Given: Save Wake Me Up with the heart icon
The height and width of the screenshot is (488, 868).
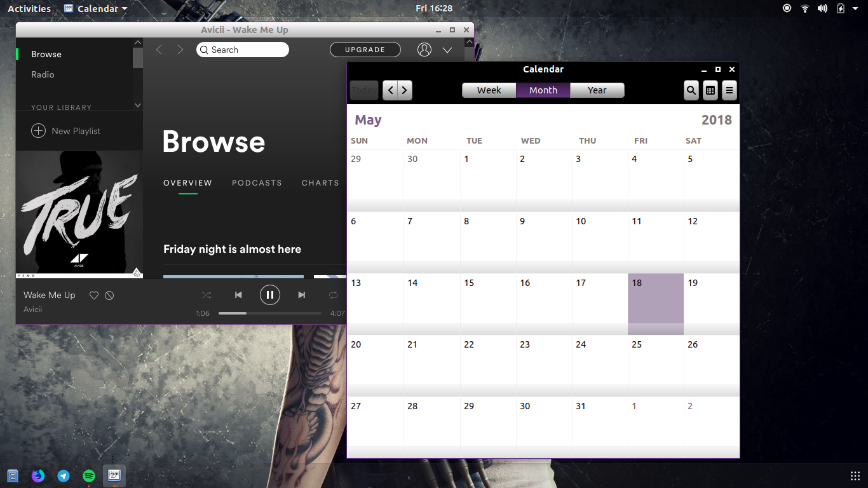Looking at the screenshot, I should pyautogui.click(x=94, y=295).
